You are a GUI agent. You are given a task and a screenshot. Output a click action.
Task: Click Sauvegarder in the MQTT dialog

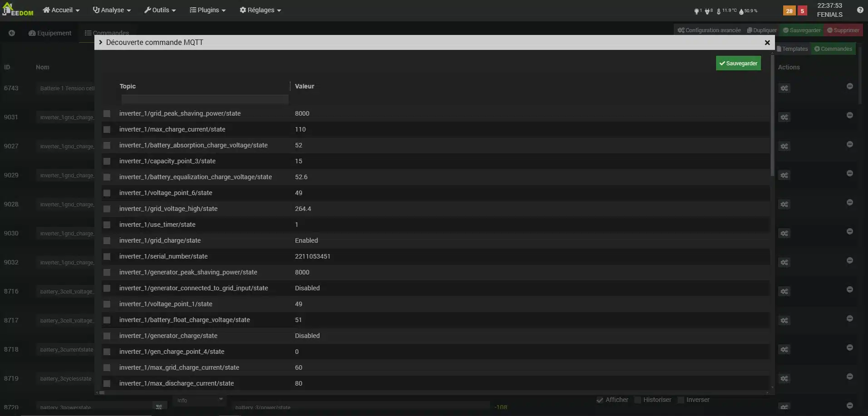point(738,64)
